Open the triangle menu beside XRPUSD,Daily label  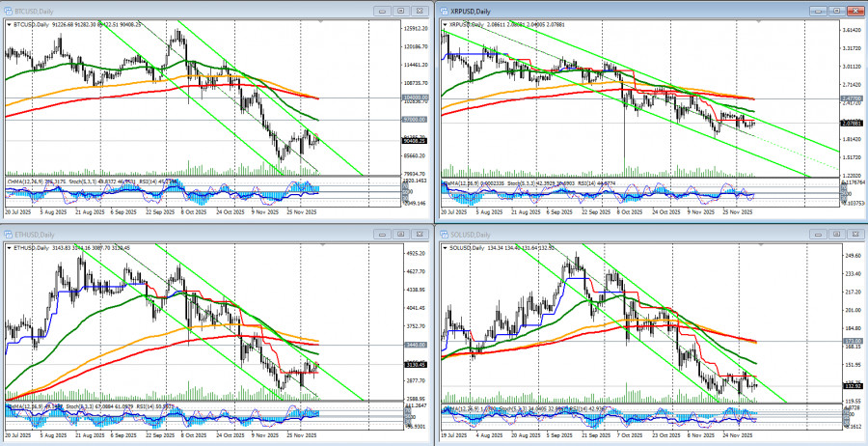click(447, 24)
